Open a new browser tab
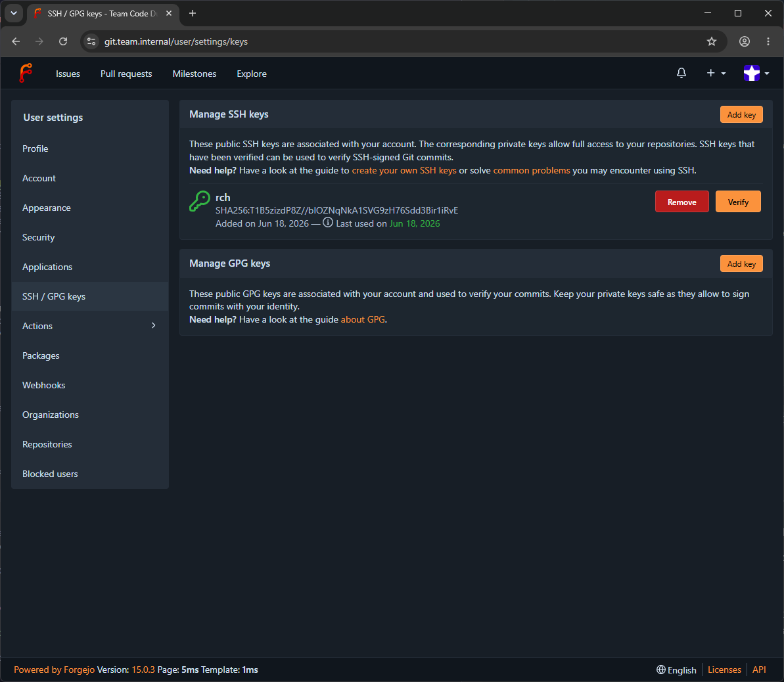This screenshot has height=682, width=784. [x=193, y=14]
